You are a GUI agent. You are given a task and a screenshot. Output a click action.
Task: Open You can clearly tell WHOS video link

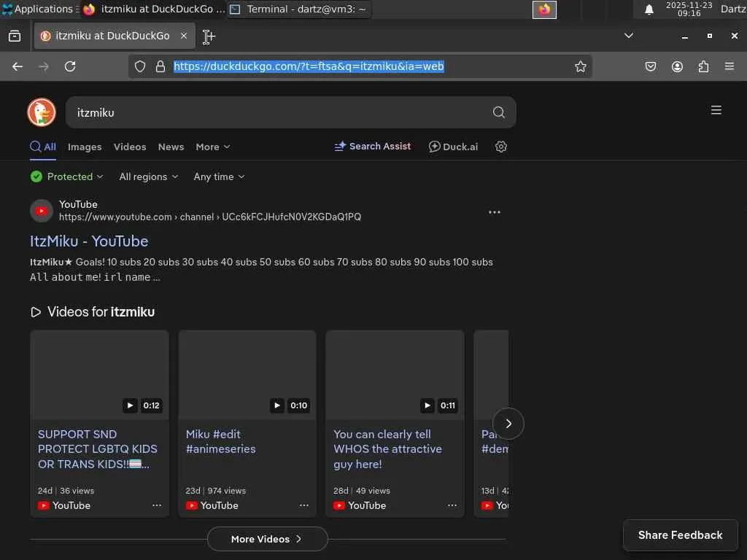pos(388,449)
